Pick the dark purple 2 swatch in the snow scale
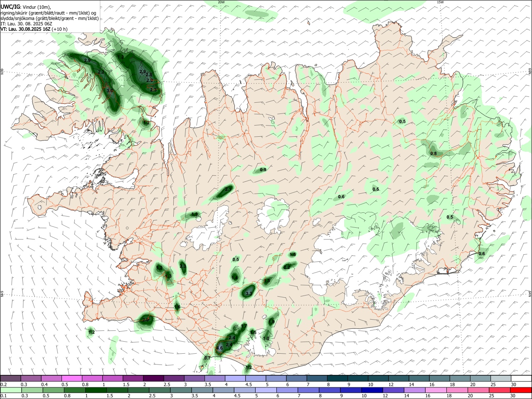The height and width of the screenshot is (399, 532). point(153,378)
